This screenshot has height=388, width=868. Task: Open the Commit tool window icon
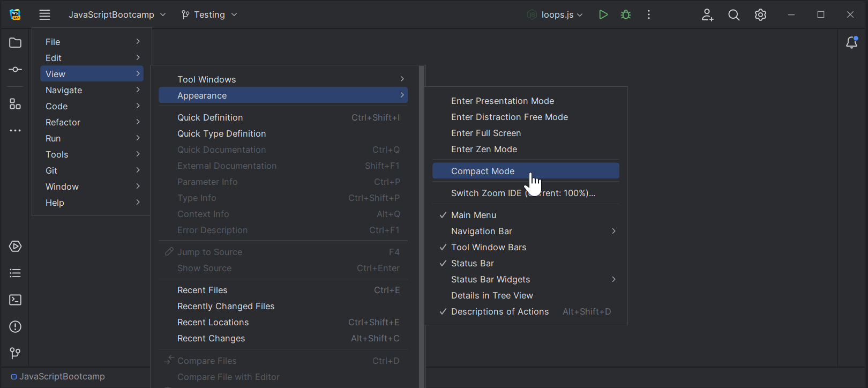click(x=15, y=70)
